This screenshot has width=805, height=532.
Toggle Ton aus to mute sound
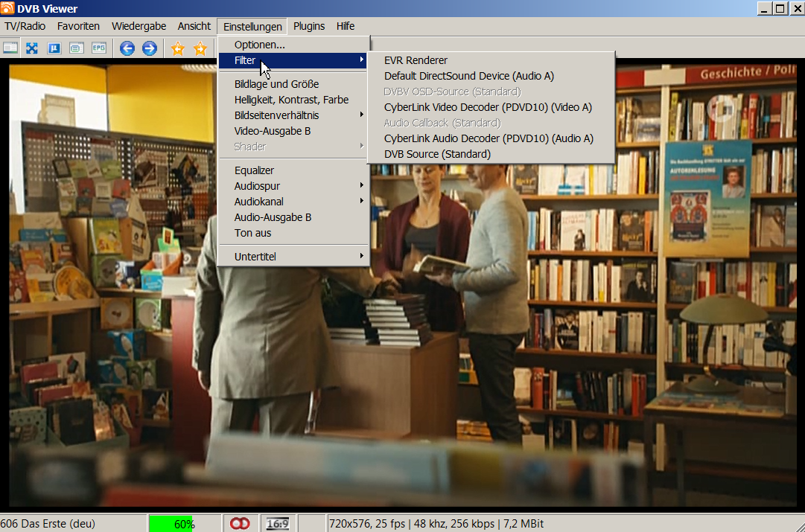point(253,233)
